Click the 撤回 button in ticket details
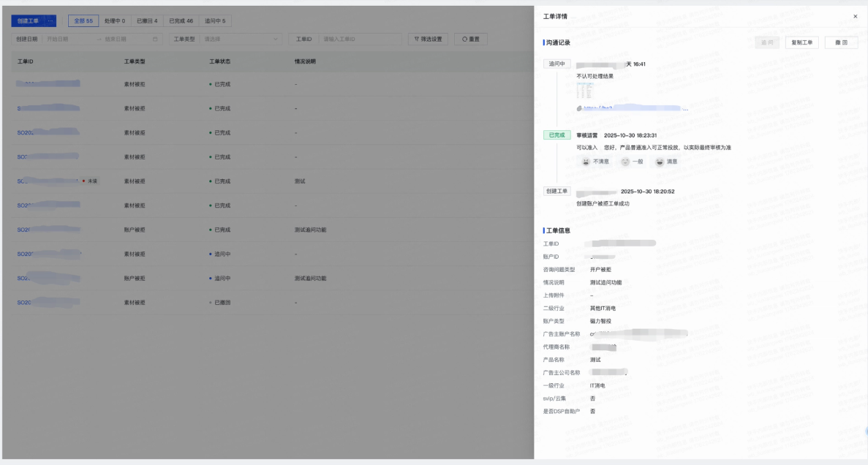 click(x=841, y=42)
